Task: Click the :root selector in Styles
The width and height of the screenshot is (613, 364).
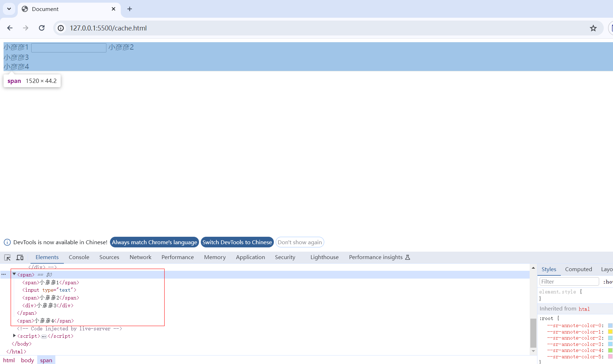Action: pyautogui.click(x=546, y=318)
